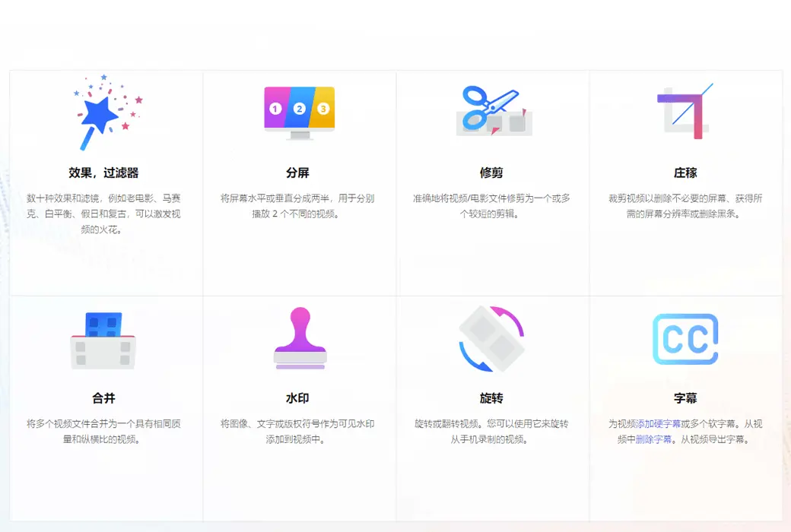The image size is (791, 532).
Task: Click the magic wand effects icon
Action: pyautogui.click(x=108, y=112)
